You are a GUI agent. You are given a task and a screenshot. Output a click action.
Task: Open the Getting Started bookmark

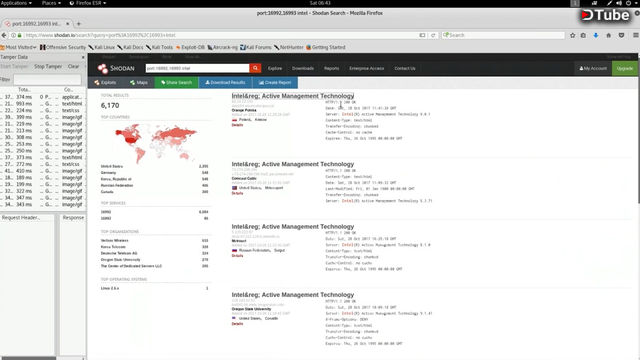[x=326, y=47]
